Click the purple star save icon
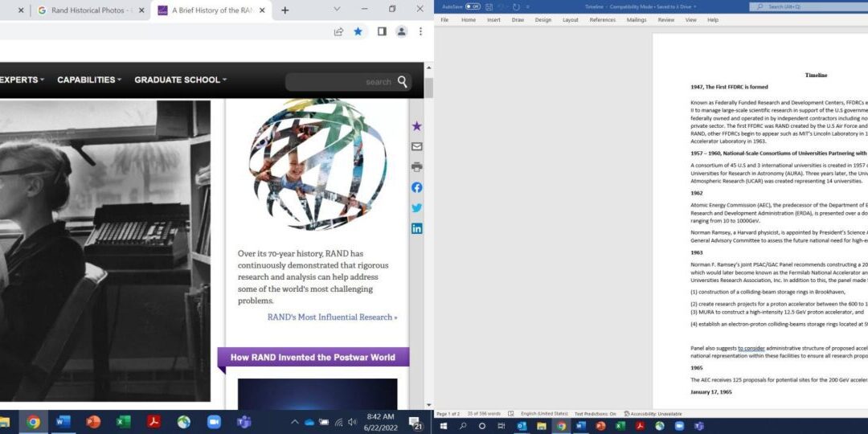Viewport: 868px width, 434px height. [416, 126]
